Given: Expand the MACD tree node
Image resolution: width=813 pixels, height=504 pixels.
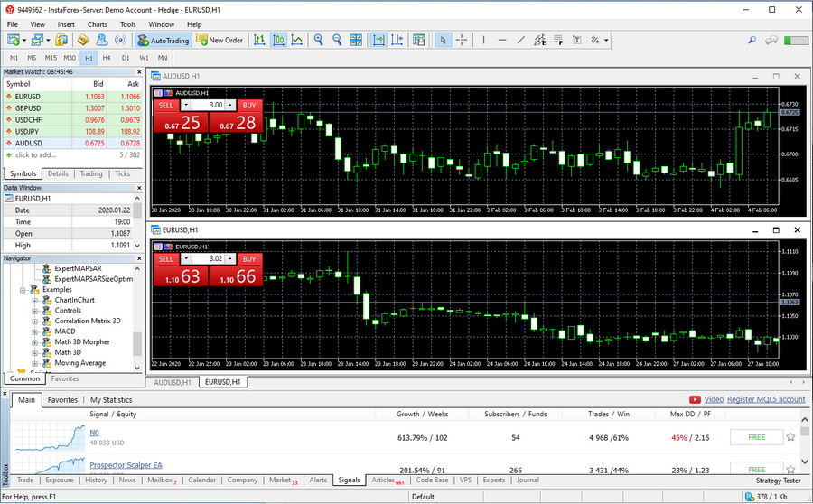Looking at the screenshot, I should (35, 331).
